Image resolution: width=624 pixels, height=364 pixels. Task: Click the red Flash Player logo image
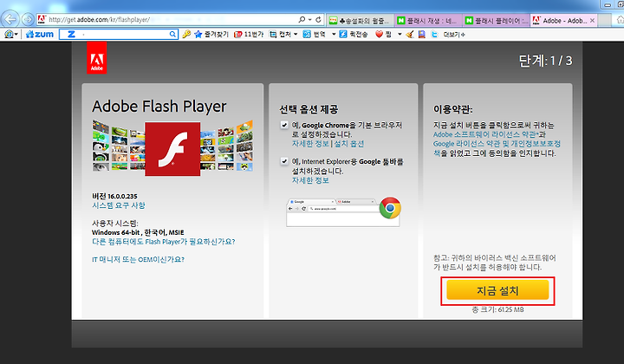pyautogui.click(x=172, y=149)
